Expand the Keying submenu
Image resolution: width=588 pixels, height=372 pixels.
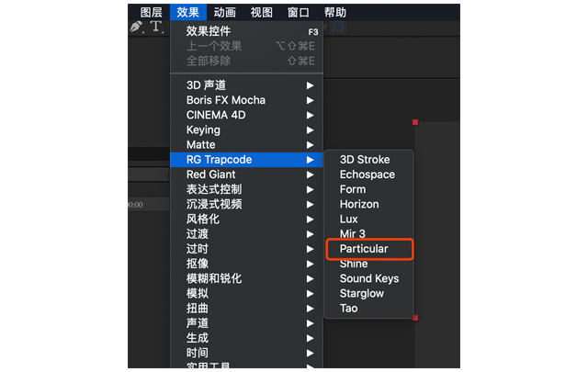click(246, 130)
